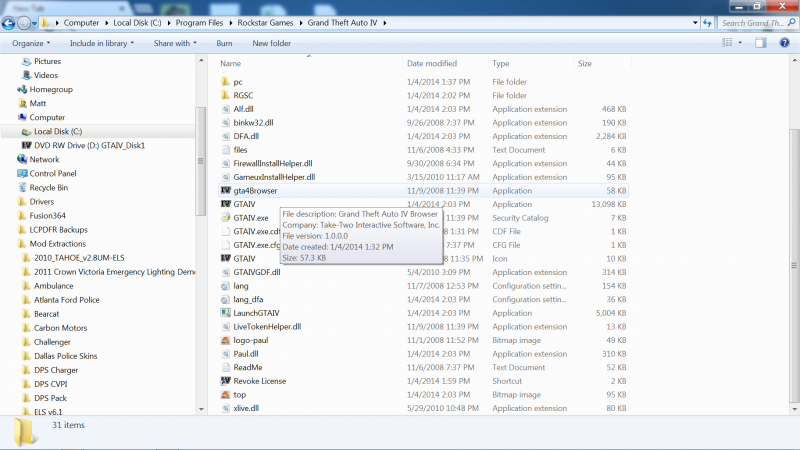Expand breadcrumb arrow after Program Files
This screenshot has width=800, height=450.
(230, 23)
